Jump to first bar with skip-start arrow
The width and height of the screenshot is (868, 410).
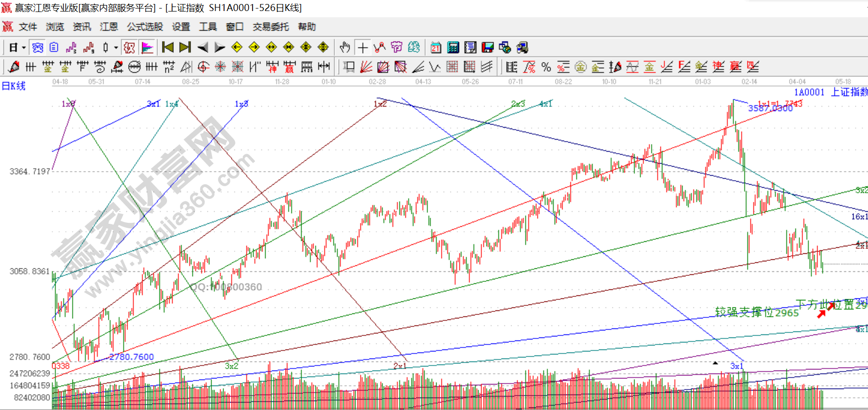[x=168, y=48]
